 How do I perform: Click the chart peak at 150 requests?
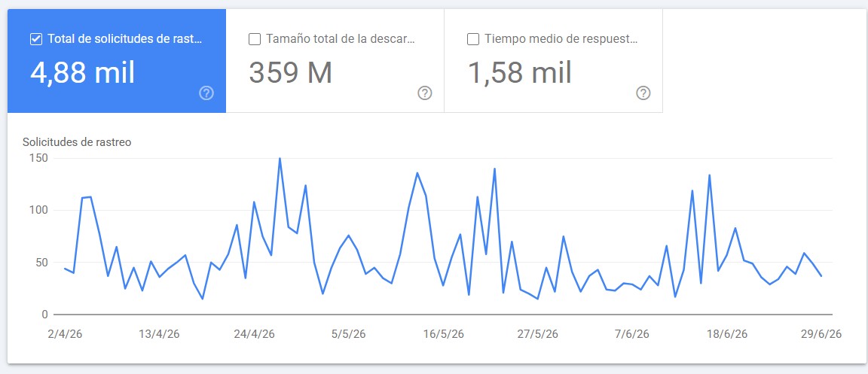[280, 159]
